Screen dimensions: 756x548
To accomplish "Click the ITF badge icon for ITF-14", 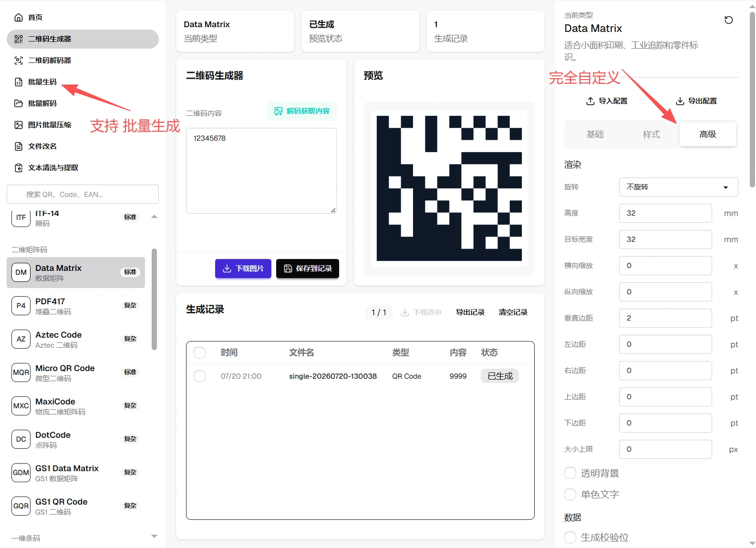I will pyautogui.click(x=21, y=218).
